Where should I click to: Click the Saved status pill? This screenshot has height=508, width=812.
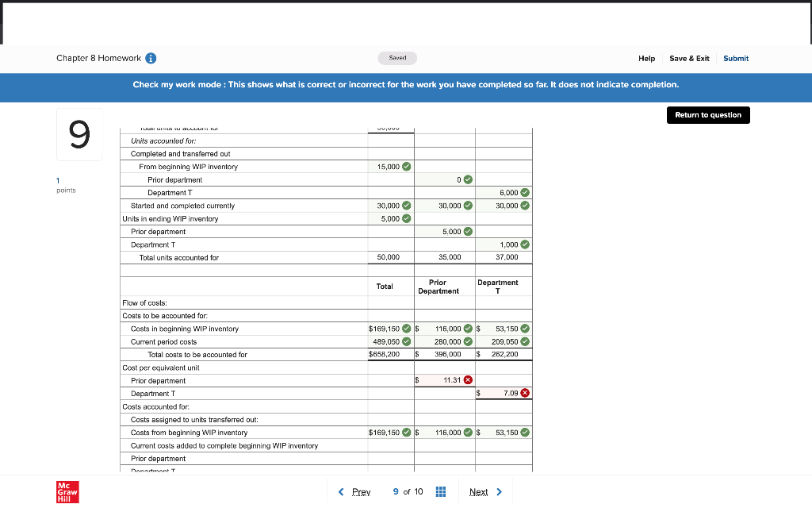[x=396, y=58]
